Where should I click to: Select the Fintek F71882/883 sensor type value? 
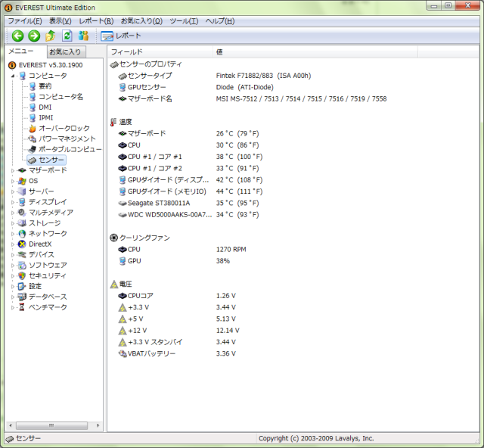pyautogui.click(x=263, y=76)
